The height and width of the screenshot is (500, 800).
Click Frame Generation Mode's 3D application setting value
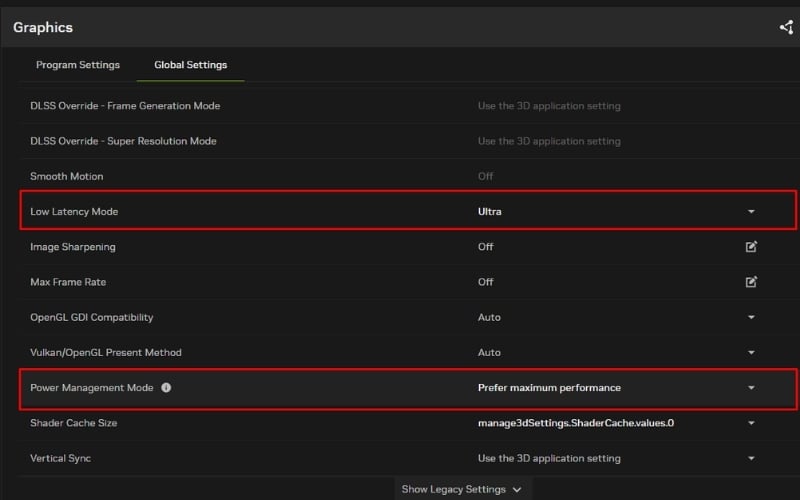[549, 106]
